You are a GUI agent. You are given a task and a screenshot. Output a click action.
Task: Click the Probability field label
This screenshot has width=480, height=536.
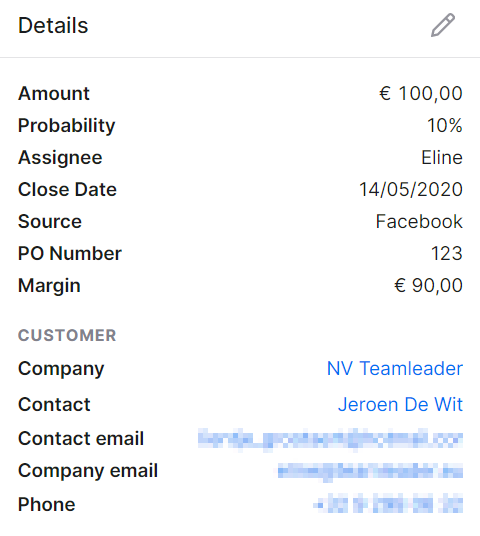point(67,126)
